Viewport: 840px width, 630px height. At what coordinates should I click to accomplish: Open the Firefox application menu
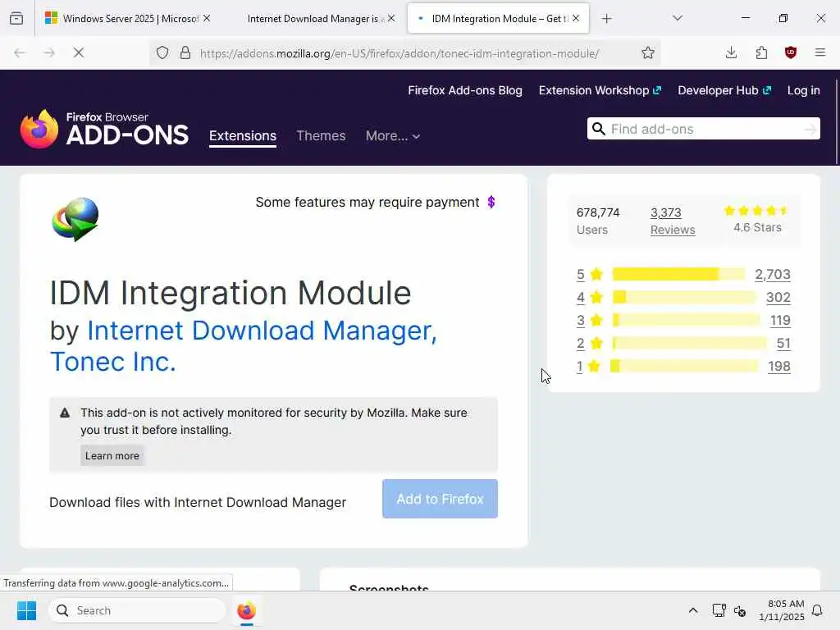click(x=820, y=52)
